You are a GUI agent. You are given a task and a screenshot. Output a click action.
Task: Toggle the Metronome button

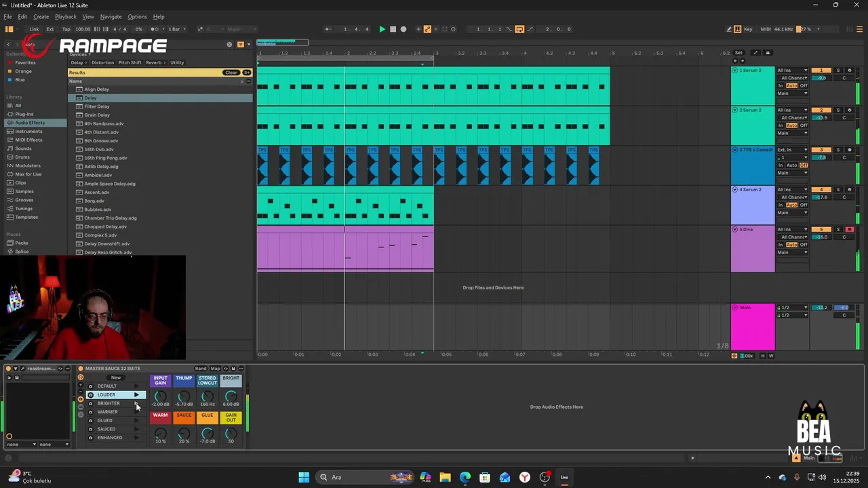pos(155,29)
